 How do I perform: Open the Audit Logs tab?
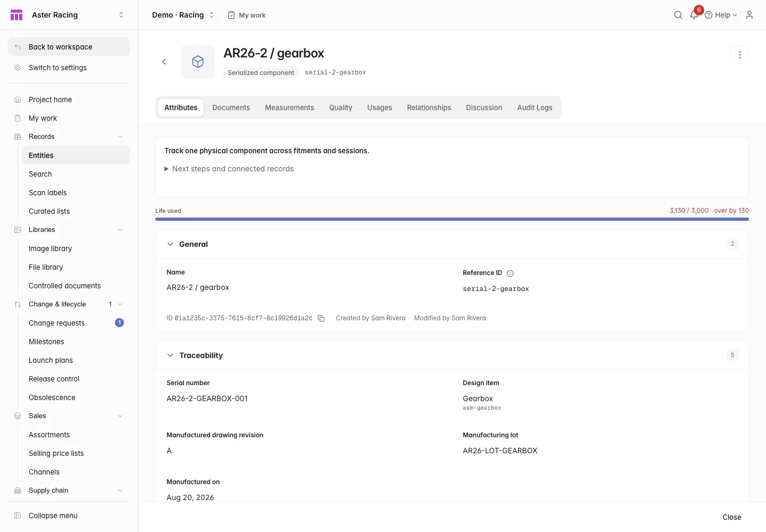click(535, 107)
